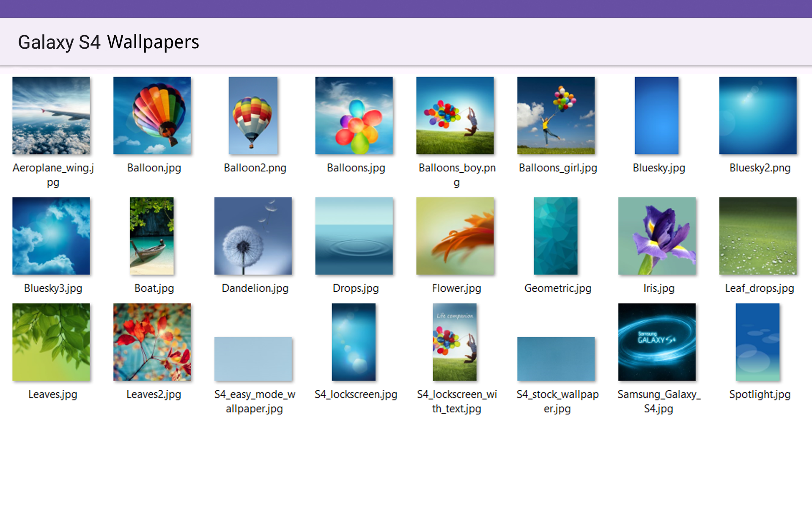Open the Aeroplane_wing.jpg thumbnail
The width and height of the screenshot is (812, 508).
click(51, 115)
